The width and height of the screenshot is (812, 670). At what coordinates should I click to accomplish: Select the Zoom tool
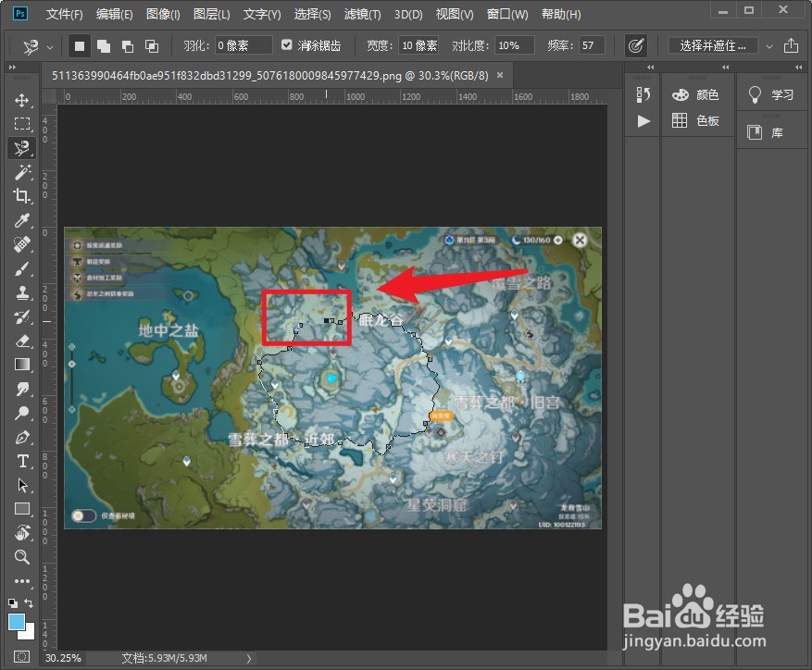[21, 557]
